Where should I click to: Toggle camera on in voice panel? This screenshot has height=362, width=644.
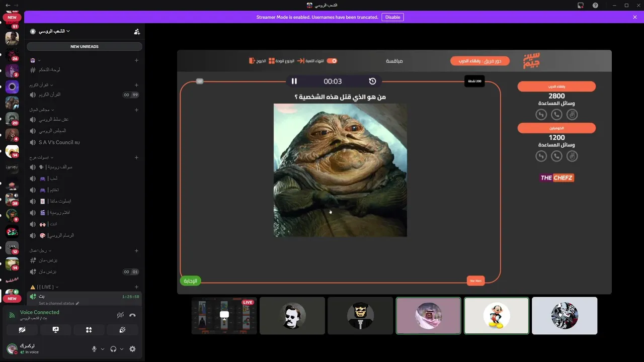[22, 330]
